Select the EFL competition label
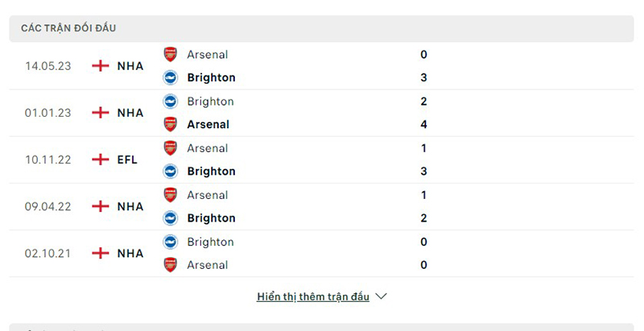The image size is (644, 331). pyautogui.click(x=127, y=159)
